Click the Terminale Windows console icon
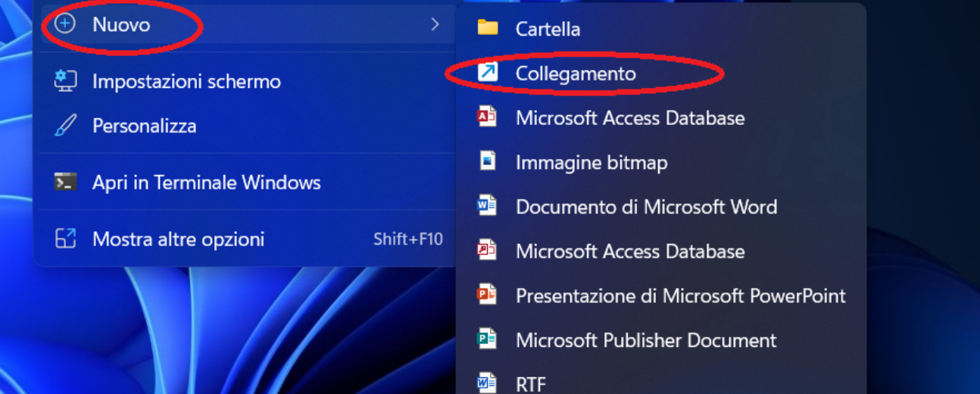 pyautogui.click(x=66, y=183)
